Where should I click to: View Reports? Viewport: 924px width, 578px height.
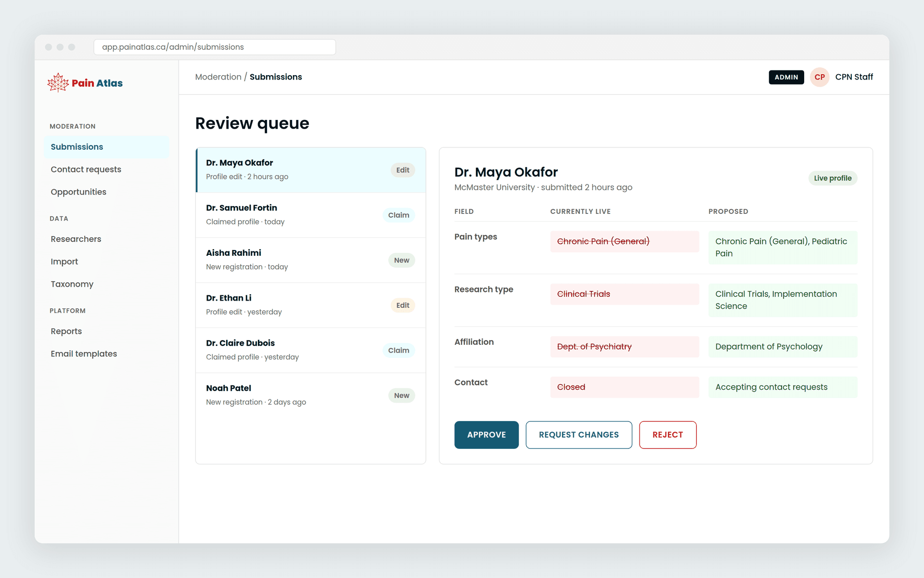[106, 331]
